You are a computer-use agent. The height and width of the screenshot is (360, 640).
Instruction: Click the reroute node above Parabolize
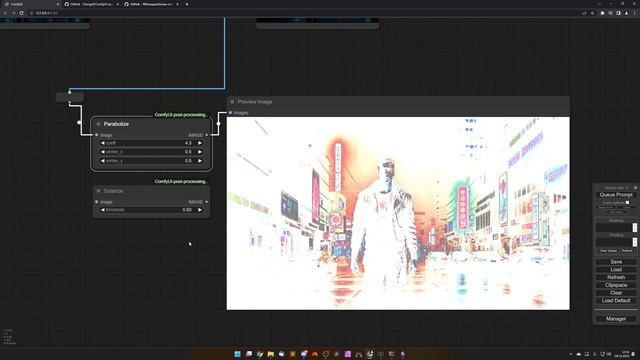pos(70,97)
